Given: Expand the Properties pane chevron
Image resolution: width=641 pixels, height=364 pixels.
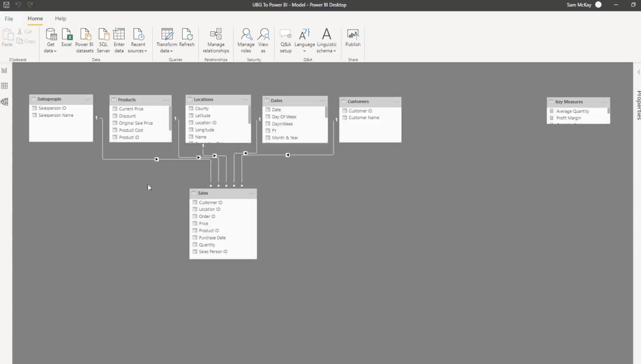Looking at the screenshot, I should coord(638,72).
